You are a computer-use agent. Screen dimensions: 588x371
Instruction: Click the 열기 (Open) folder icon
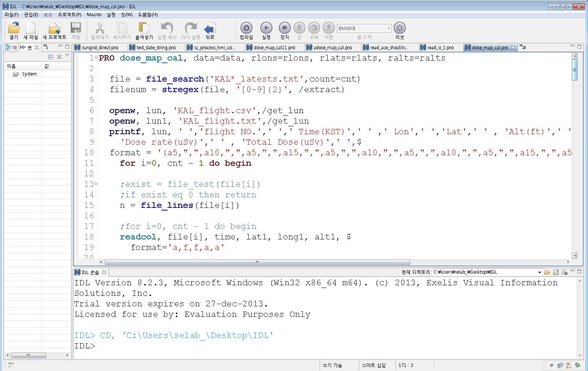tap(14, 29)
